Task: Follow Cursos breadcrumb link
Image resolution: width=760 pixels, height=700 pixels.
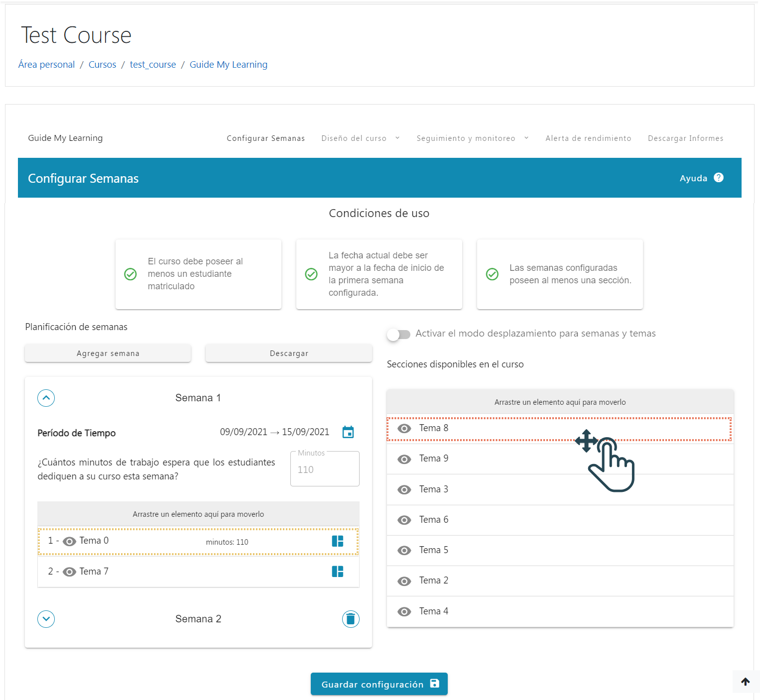Action: coord(102,64)
